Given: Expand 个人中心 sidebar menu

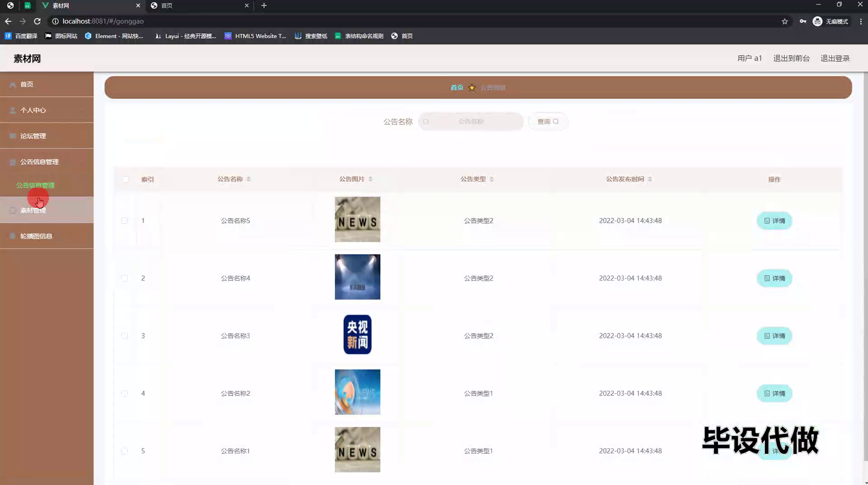Looking at the screenshot, I should [x=47, y=110].
